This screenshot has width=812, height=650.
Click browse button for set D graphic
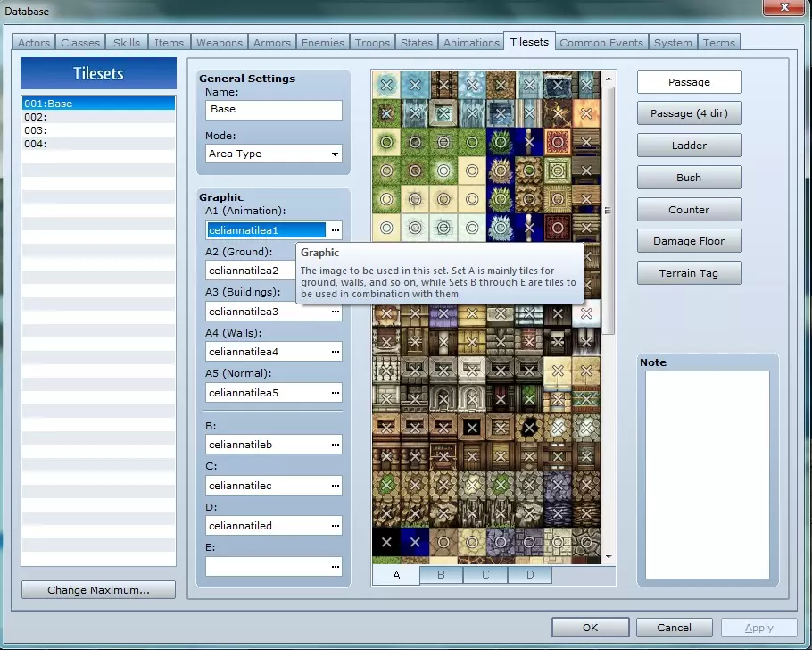click(x=335, y=526)
